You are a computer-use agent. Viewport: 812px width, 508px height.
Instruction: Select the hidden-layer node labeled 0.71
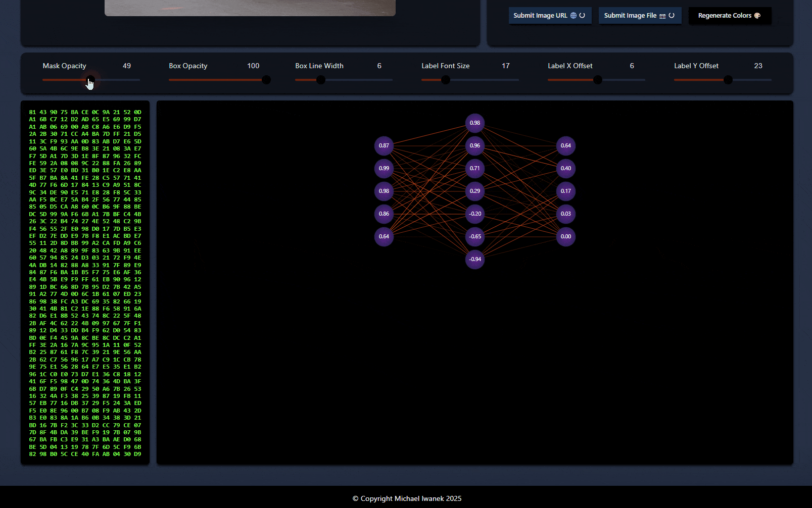click(475, 168)
